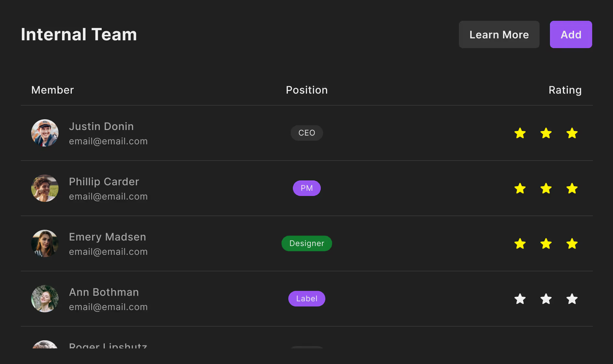
Task: Click the third star in Justin Donin's rating
Action: pos(572,133)
